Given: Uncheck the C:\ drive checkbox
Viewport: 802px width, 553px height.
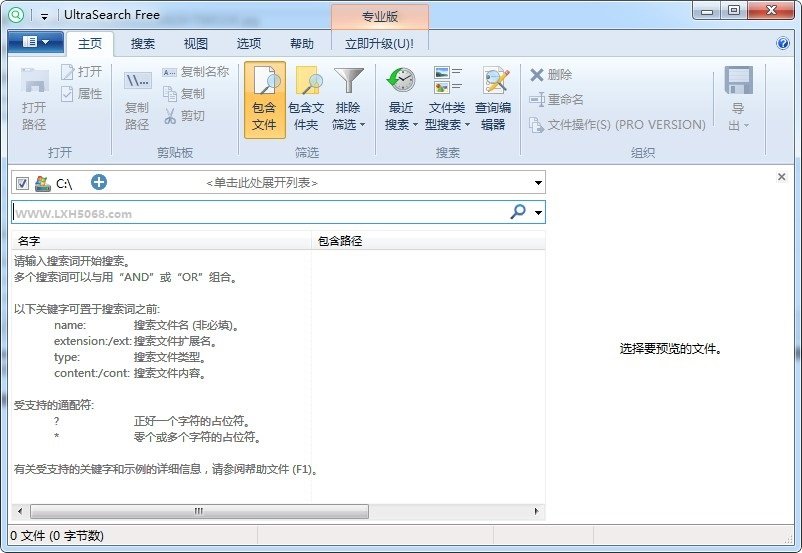Looking at the screenshot, I should coord(22,183).
